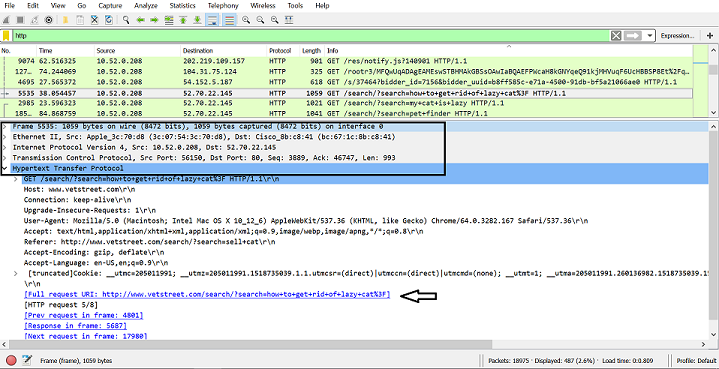This screenshot has height=369, width=719.
Task: Zoom in the main window text
Action: (246, 20)
